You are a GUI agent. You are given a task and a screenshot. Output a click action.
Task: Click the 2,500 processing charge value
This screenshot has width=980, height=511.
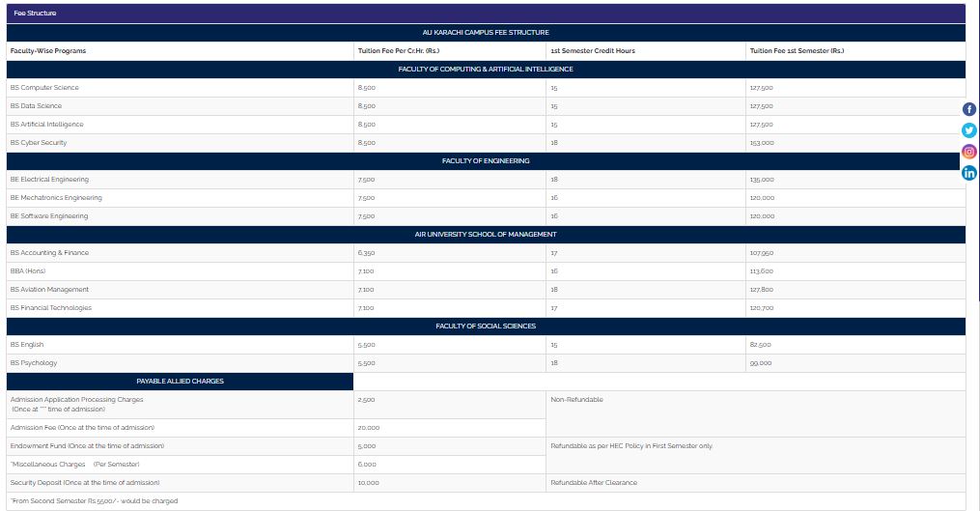click(x=366, y=400)
